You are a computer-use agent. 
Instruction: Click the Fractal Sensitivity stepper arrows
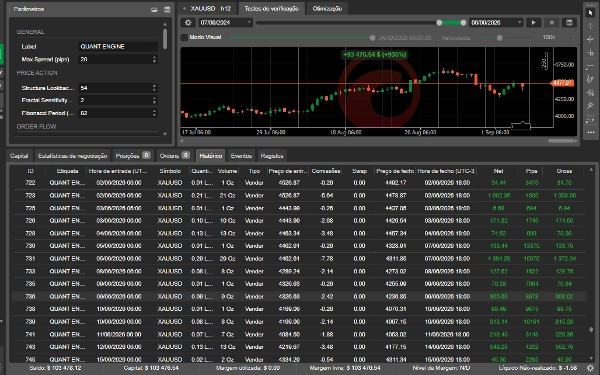(154, 100)
